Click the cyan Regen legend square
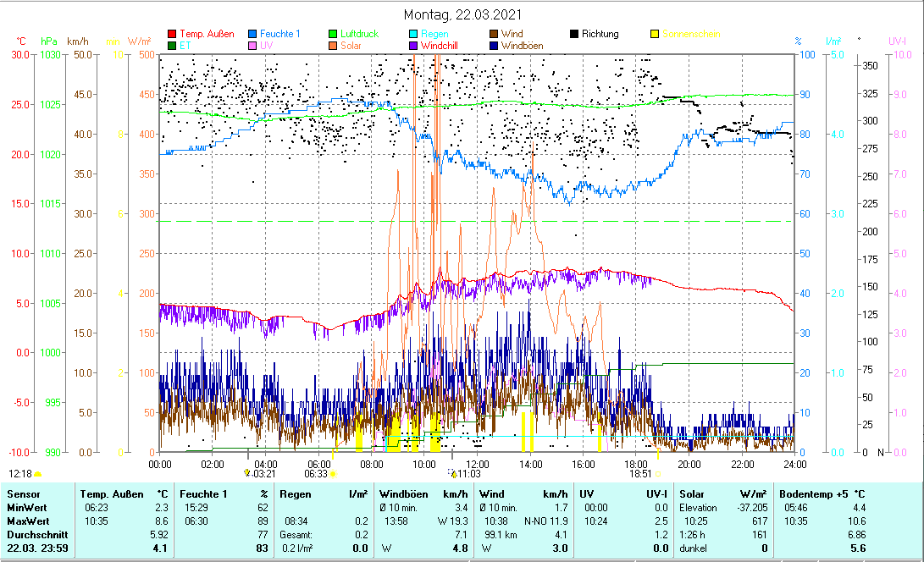This screenshot has width=924, height=562. [x=413, y=34]
